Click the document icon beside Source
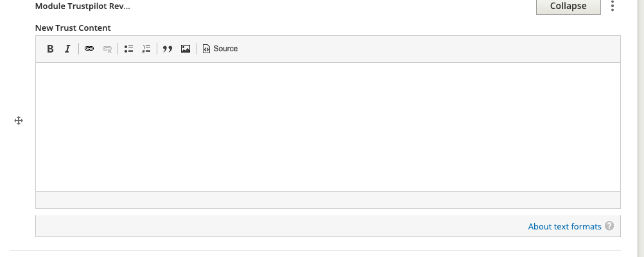This screenshot has height=257, width=644. click(x=206, y=49)
